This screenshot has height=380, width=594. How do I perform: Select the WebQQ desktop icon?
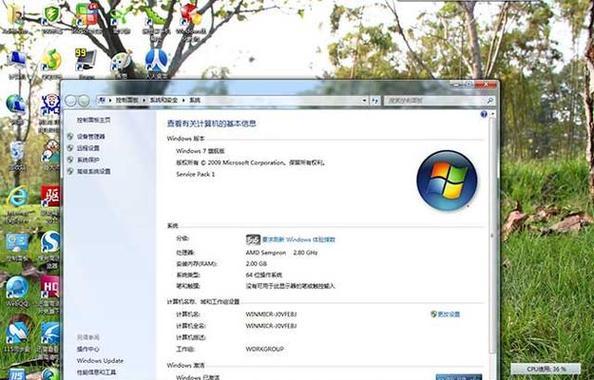(x=17, y=288)
